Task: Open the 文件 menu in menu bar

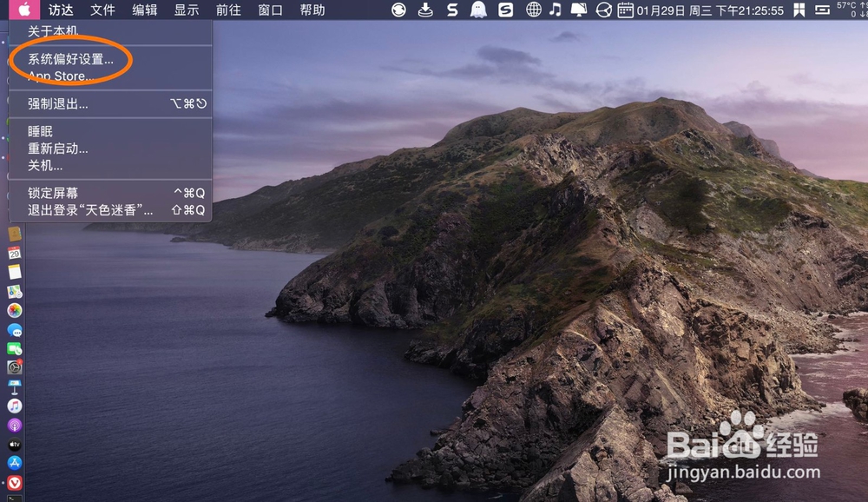Action: [x=102, y=10]
